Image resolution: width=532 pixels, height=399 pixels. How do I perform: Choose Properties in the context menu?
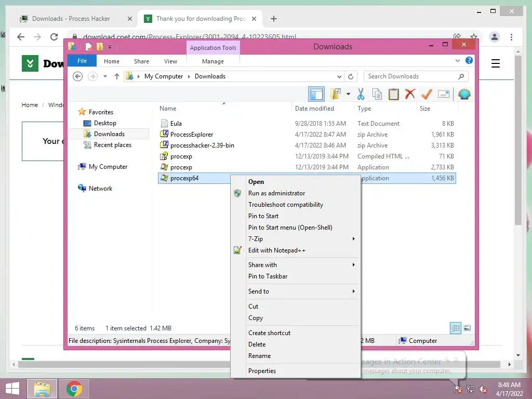point(262,371)
